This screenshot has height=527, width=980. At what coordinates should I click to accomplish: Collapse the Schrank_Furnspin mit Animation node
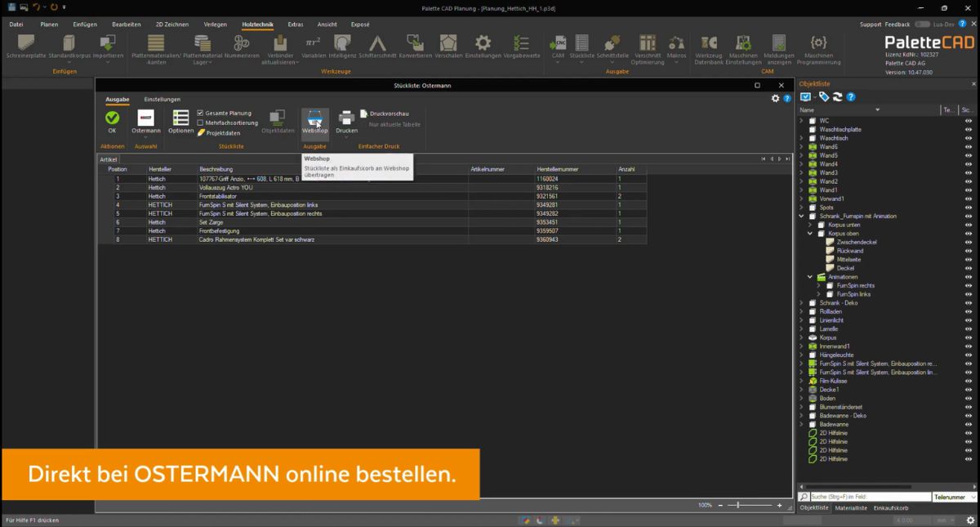[801, 216]
